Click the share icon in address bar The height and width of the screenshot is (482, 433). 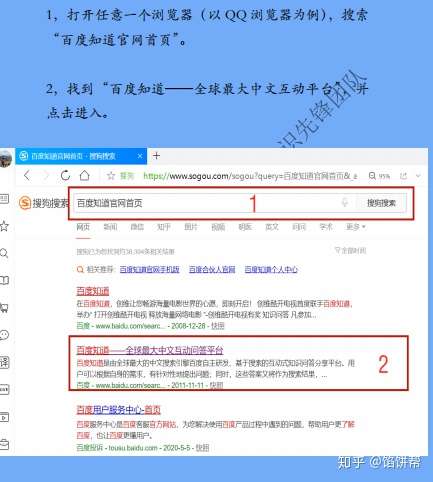403,176
